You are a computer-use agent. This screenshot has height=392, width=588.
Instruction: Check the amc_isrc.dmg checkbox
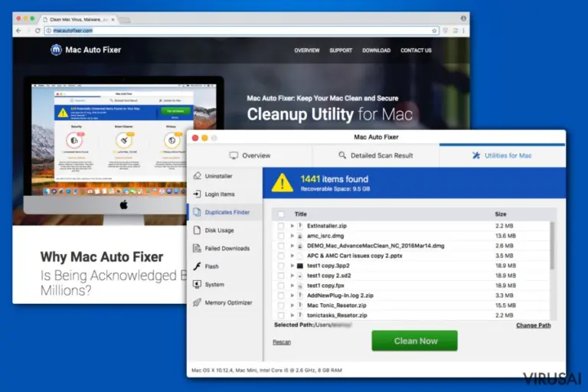tap(281, 236)
